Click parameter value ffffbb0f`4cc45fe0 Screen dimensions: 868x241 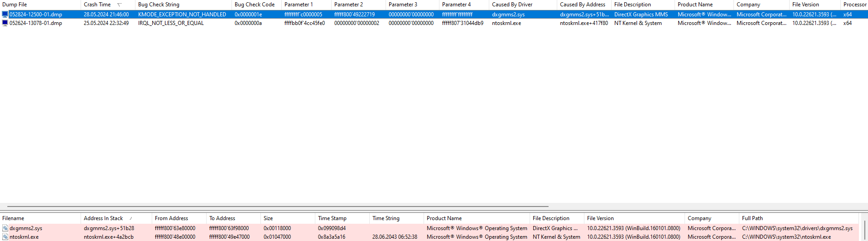(x=304, y=23)
